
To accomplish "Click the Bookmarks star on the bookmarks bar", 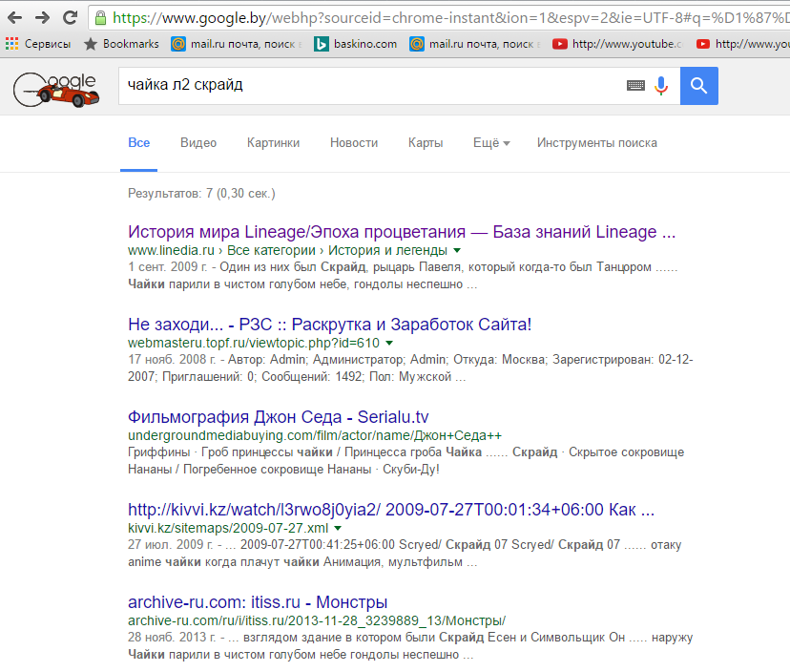I will 91,43.
